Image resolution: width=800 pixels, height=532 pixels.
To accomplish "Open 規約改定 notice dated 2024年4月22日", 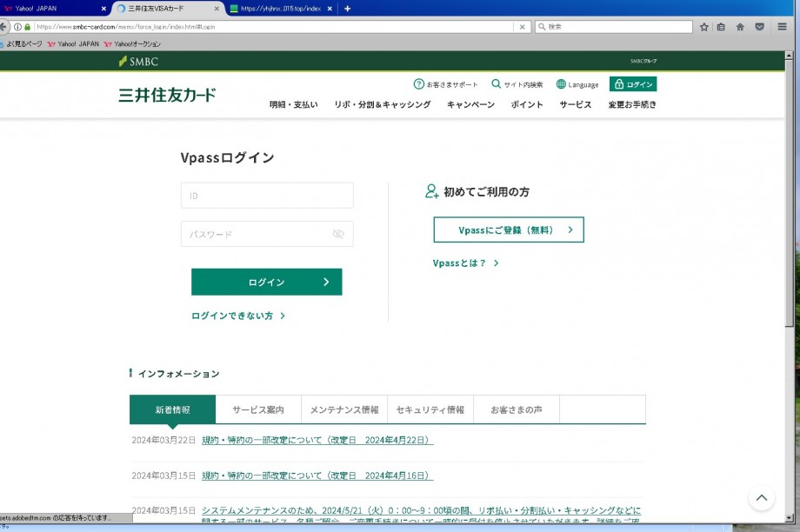I will click(x=317, y=440).
